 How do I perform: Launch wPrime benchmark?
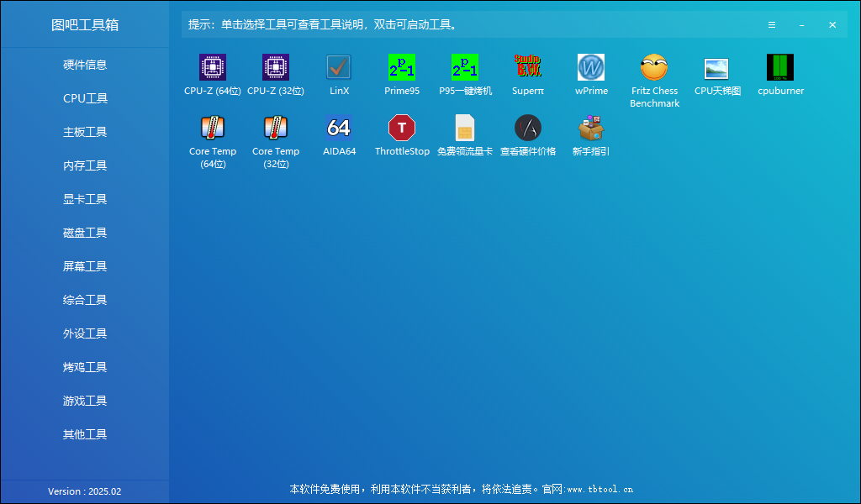[591, 67]
